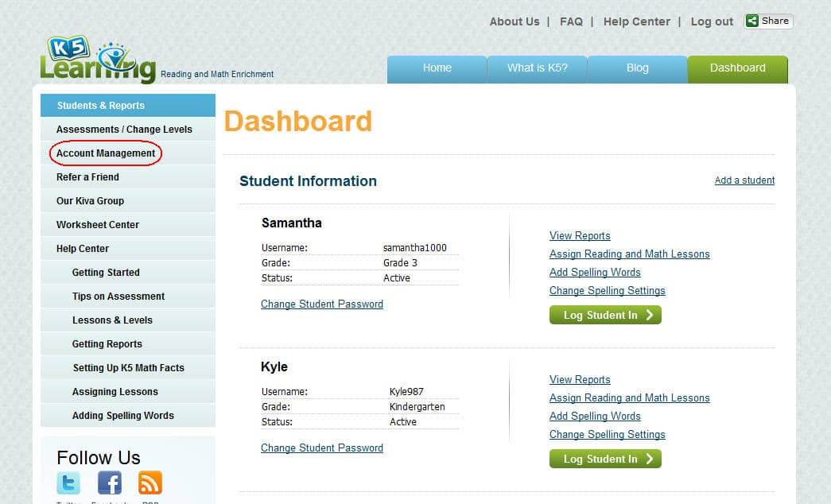This screenshot has width=831, height=504.
Task: Open Getting Reports topic
Action: coord(128,344)
